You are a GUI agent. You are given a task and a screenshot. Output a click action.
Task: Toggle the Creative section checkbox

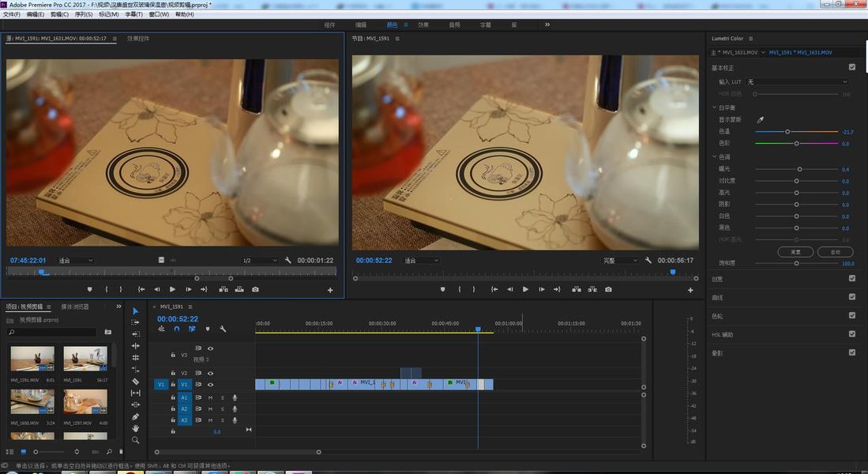pos(852,278)
